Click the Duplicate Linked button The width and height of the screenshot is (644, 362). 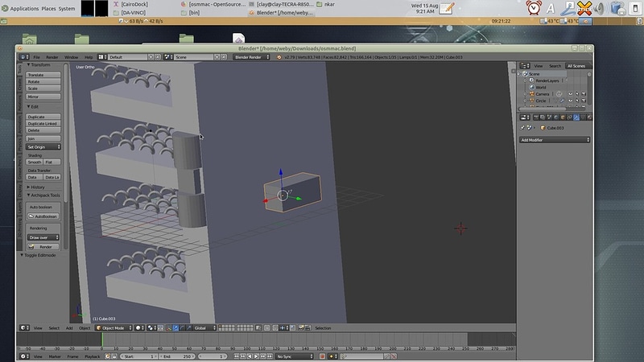point(43,123)
